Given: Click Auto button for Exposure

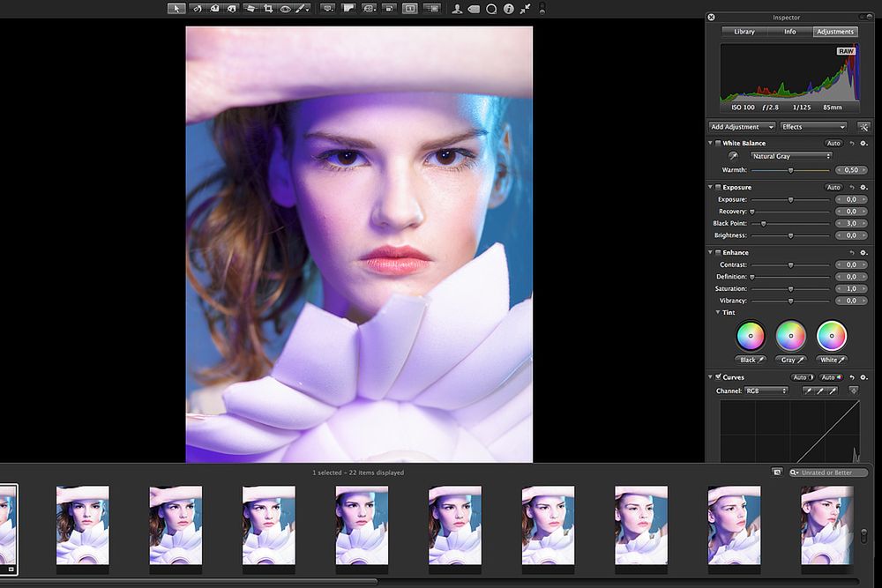Looking at the screenshot, I should pyautogui.click(x=833, y=187).
